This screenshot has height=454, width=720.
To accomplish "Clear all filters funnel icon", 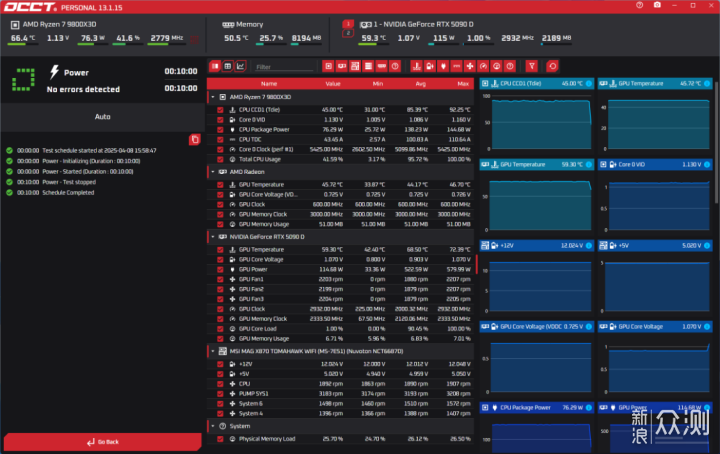I will point(532,67).
